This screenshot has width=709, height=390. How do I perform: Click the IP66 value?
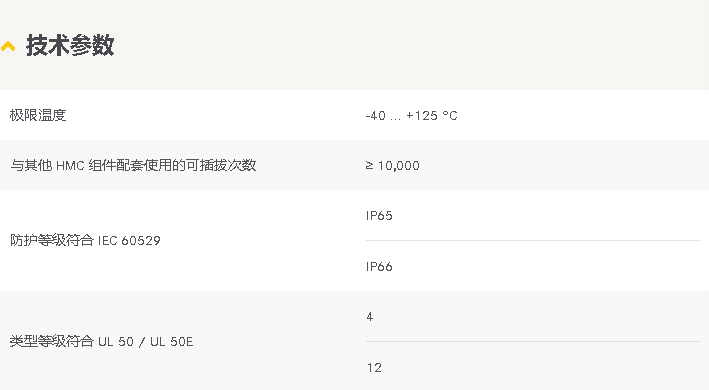(x=379, y=266)
